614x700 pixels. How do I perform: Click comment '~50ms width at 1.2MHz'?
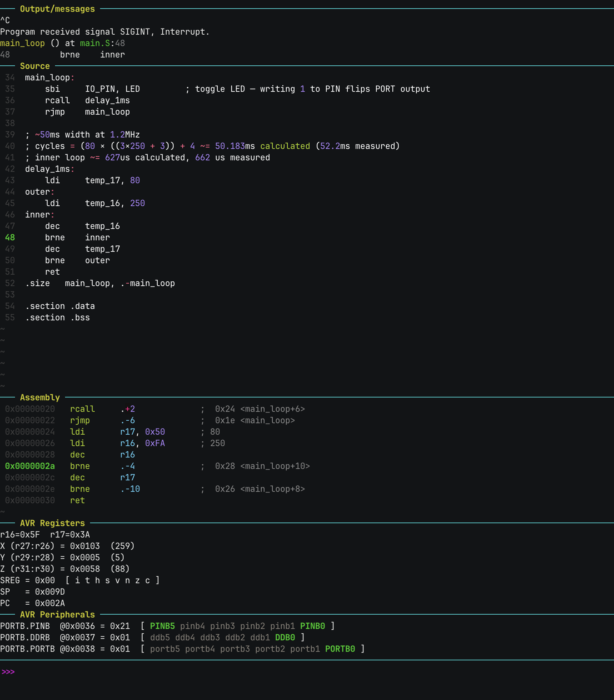point(88,135)
